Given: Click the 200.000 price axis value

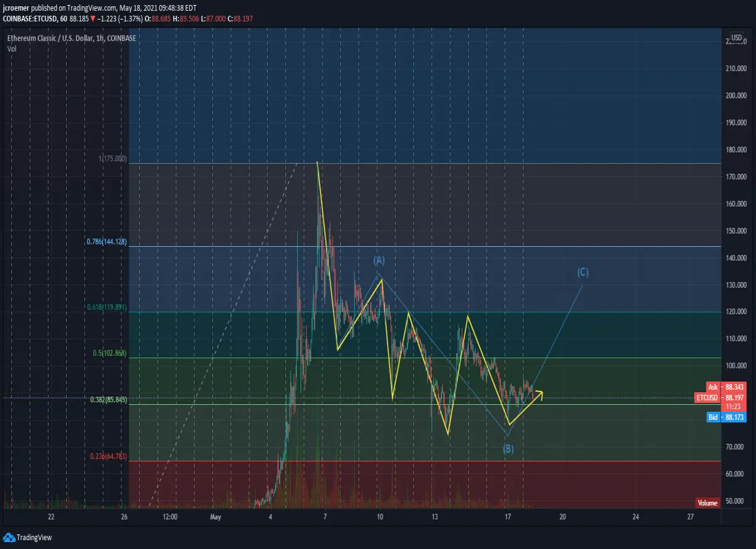Looking at the screenshot, I should (735, 96).
